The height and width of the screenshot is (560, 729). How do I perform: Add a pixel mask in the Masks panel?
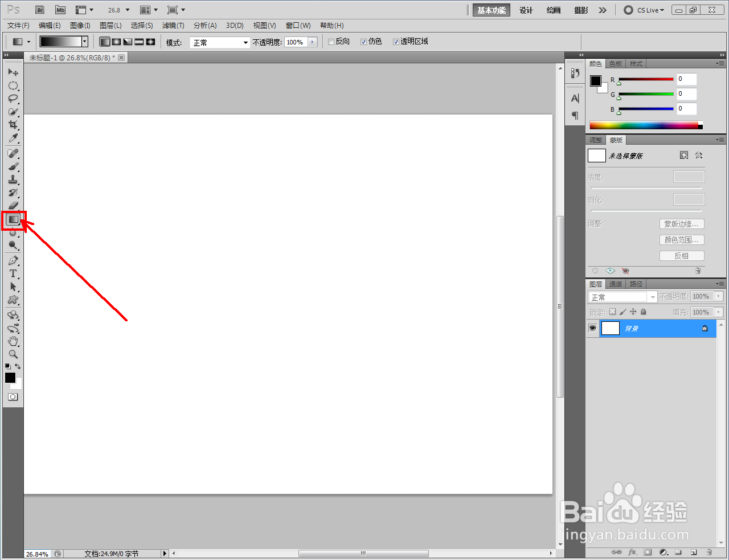(x=684, y=156)
